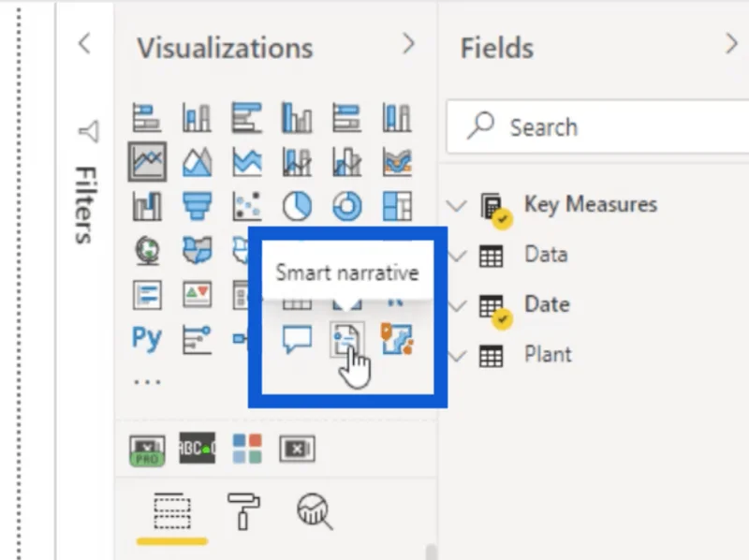Image resolution: width=749 pixels, height=560 pixels.
Task: Select the Clustered bar chart visual
Action: point(246,117)
